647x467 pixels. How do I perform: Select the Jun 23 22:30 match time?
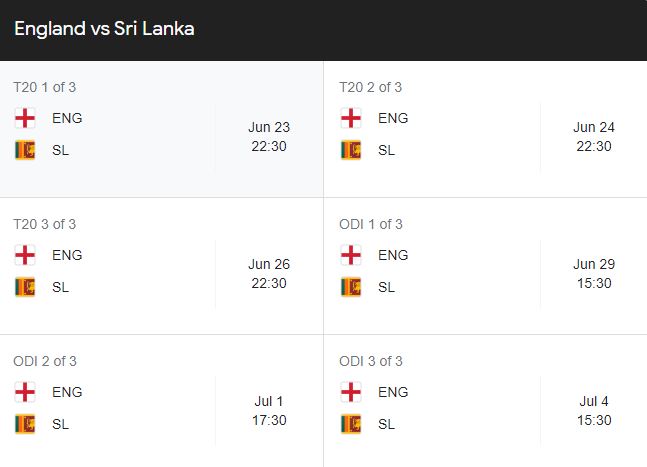pyautogui.click(x=269, y=137)
